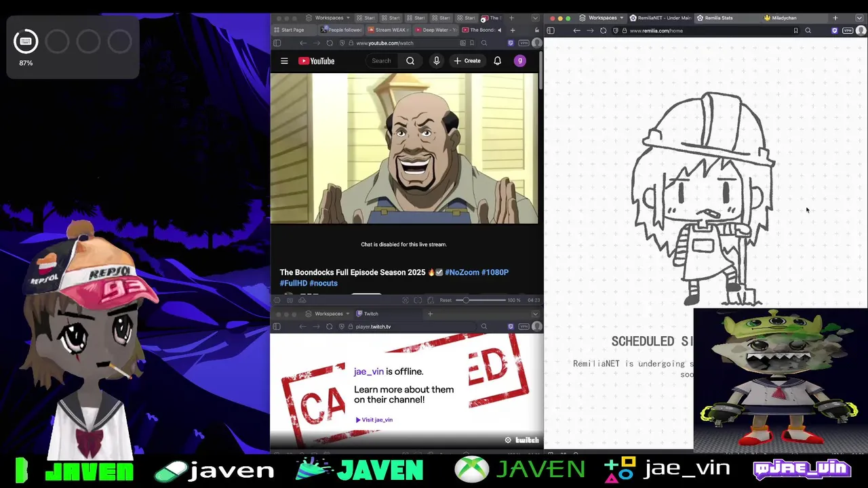
Task: Click the #NoZoom hashtag link
Action: [x=461, y=272]
